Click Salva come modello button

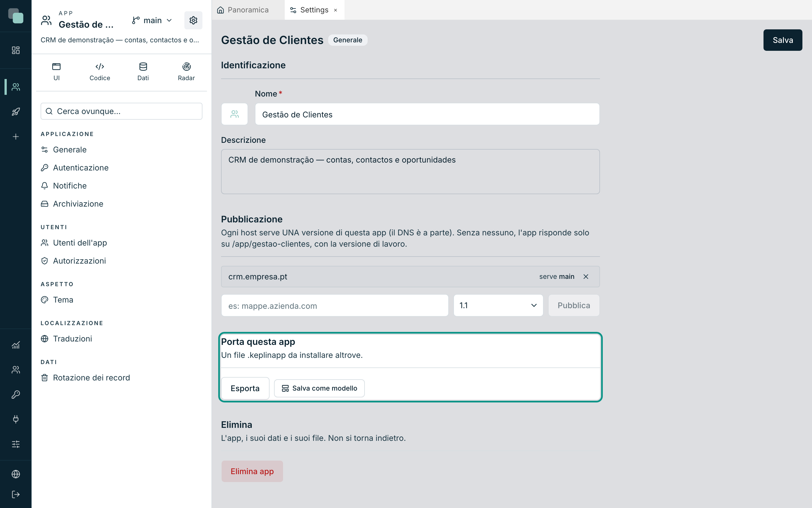pyautogui.click(x=319, y=388)
